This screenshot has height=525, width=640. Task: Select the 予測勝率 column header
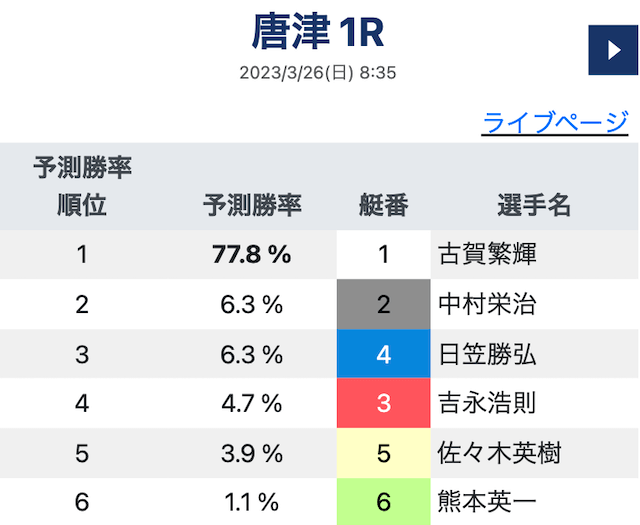click(x=252, y=205)
